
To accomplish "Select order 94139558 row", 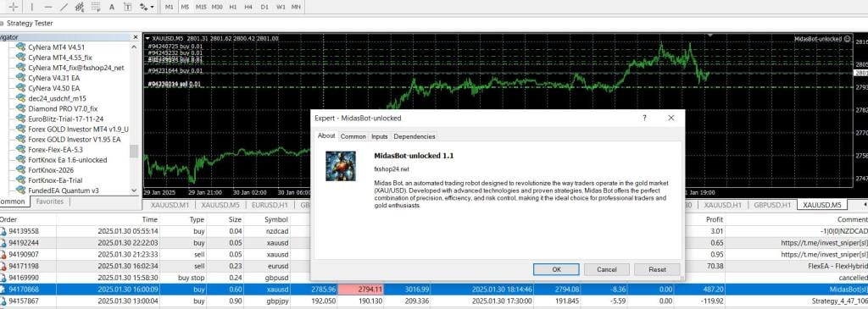I will 434,231.
